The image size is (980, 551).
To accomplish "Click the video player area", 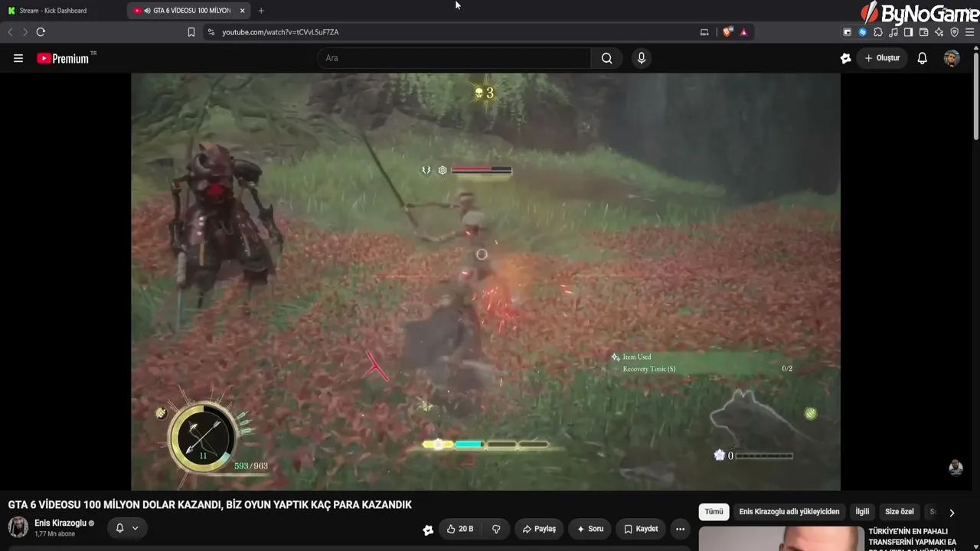I will pyautogui.click(x=485, y=282).
